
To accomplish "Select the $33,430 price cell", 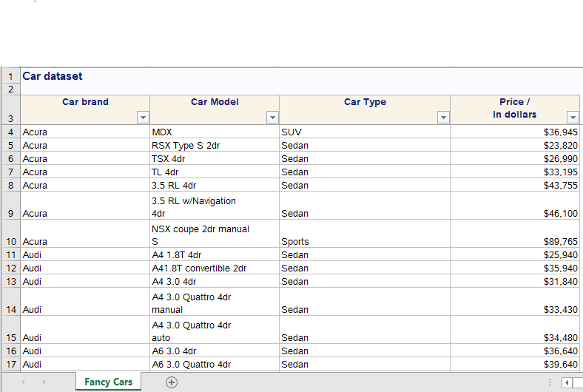I will tap(515, 302).
